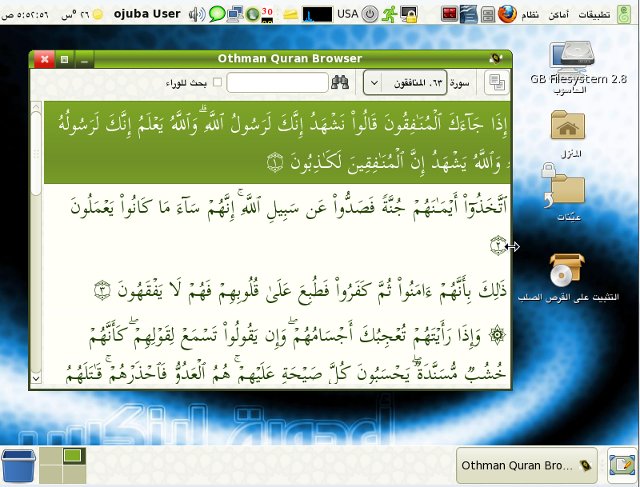Click the trash icon in bottom panel
Screen dimensions: 640x487
[x=18, y=466]
